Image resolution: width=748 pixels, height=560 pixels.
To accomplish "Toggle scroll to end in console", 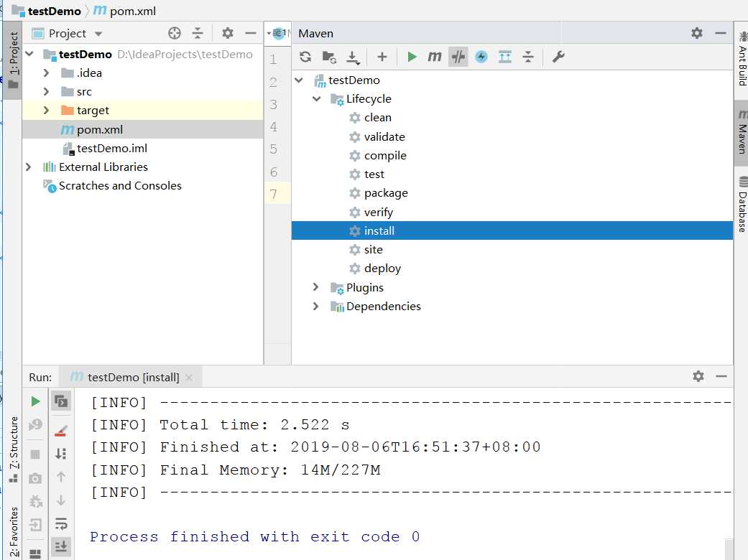I will click(x=61, y=546).
